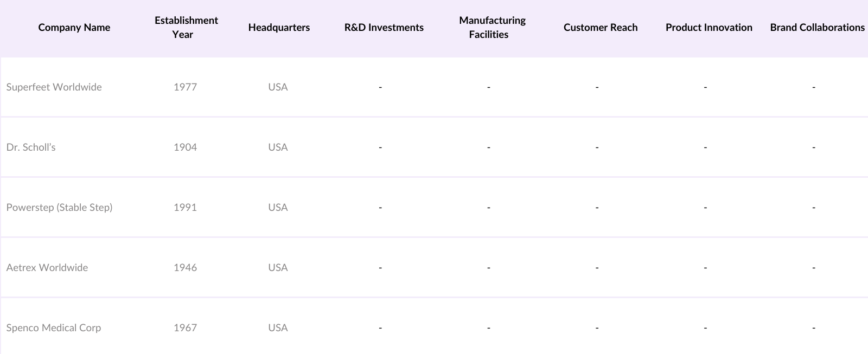
Task: Select Aetrex Worldwide's R&D Investments cell
Action: [380, 268]
